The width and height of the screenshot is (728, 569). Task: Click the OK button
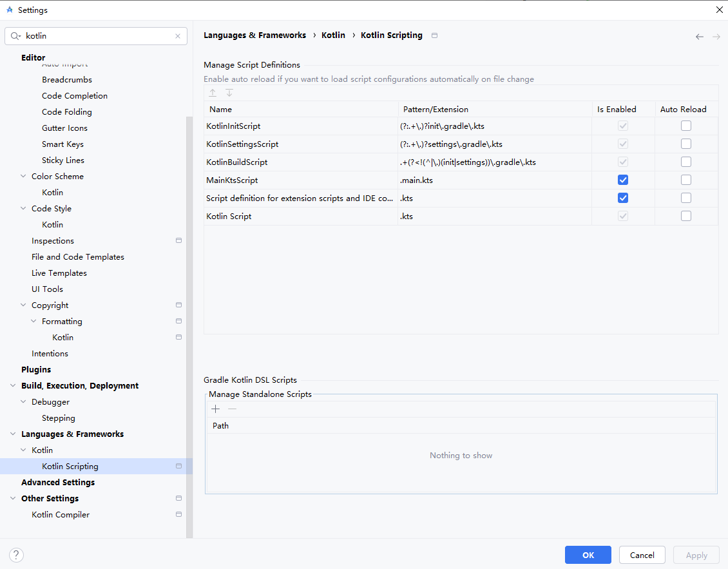point(588,555)
